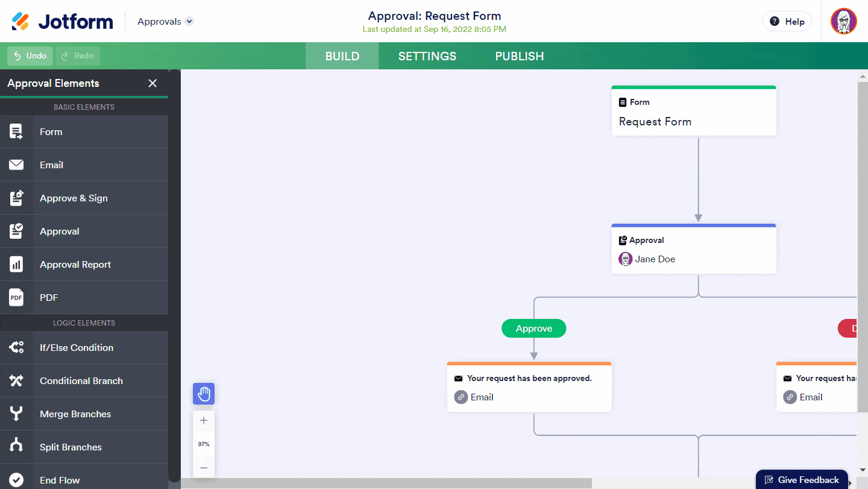Zoom out with the minus button
868x489 pixels.
(204, 467)
